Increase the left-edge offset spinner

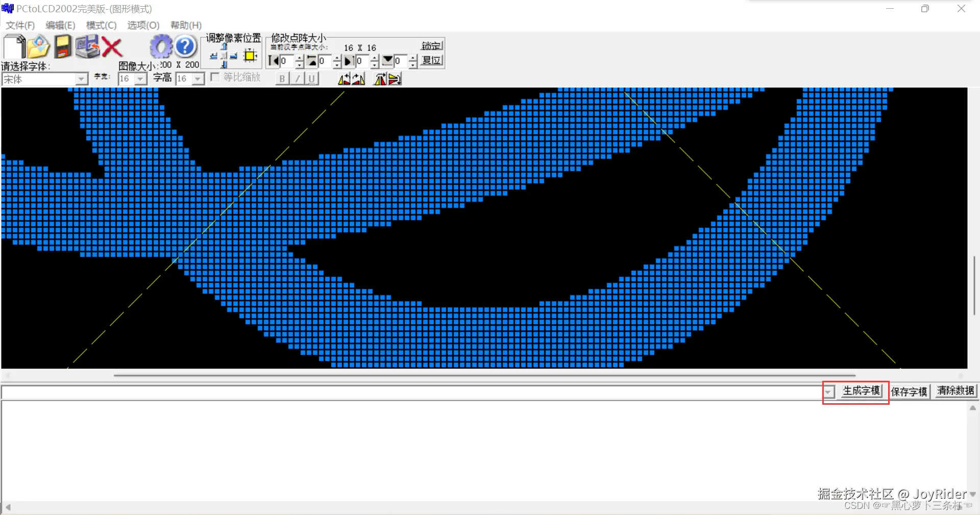[x=300, y=58]
